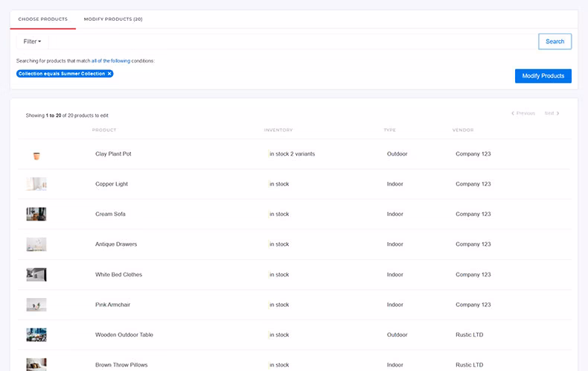
Task: Go to Previous page of products
Action: [x=523, y=113]
